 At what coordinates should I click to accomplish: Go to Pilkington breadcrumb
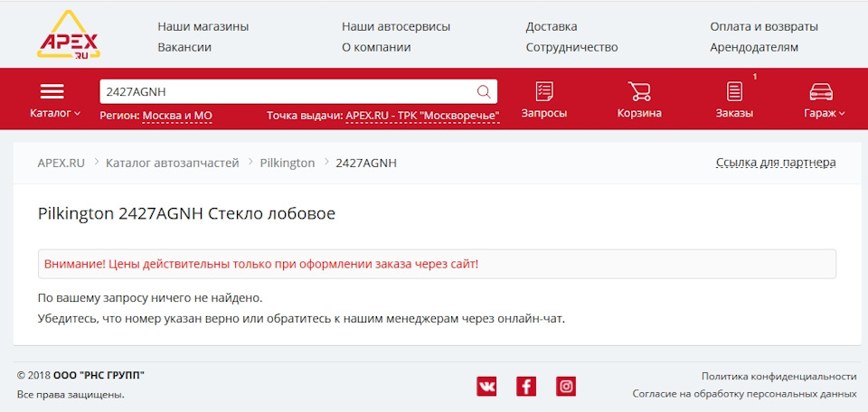(x=288, y=164)
